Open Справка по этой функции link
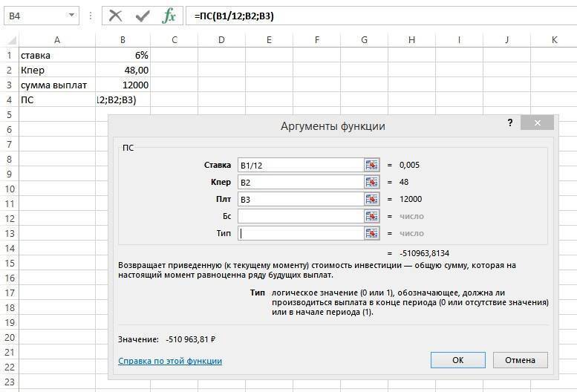The width and height of the screenshot is (577, 392). pyautogui.click(x=169, y=361)
